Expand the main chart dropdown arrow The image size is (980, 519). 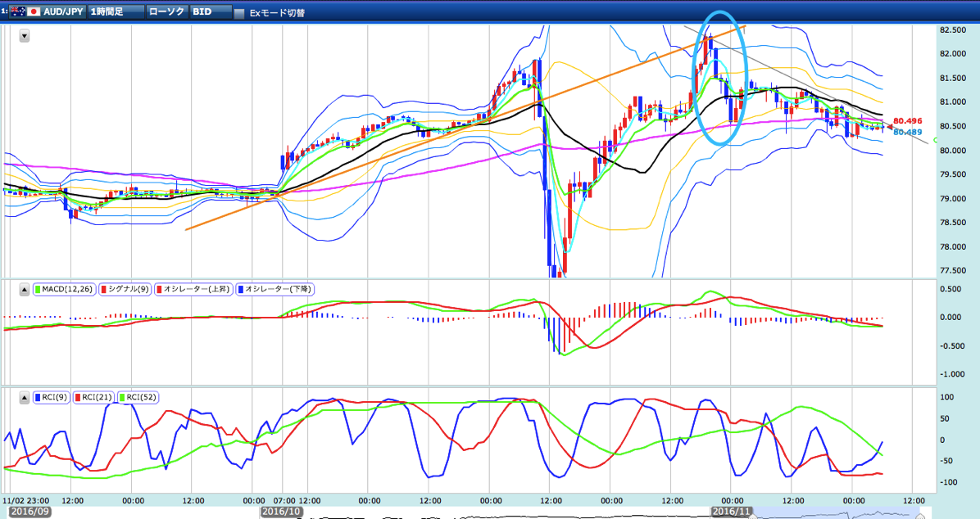25,36
